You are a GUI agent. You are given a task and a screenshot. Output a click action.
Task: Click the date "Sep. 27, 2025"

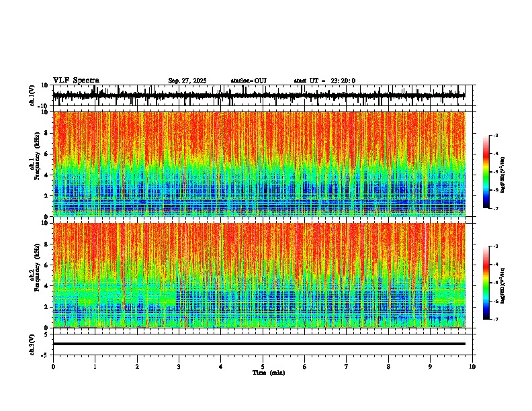[x=187, y=81]
